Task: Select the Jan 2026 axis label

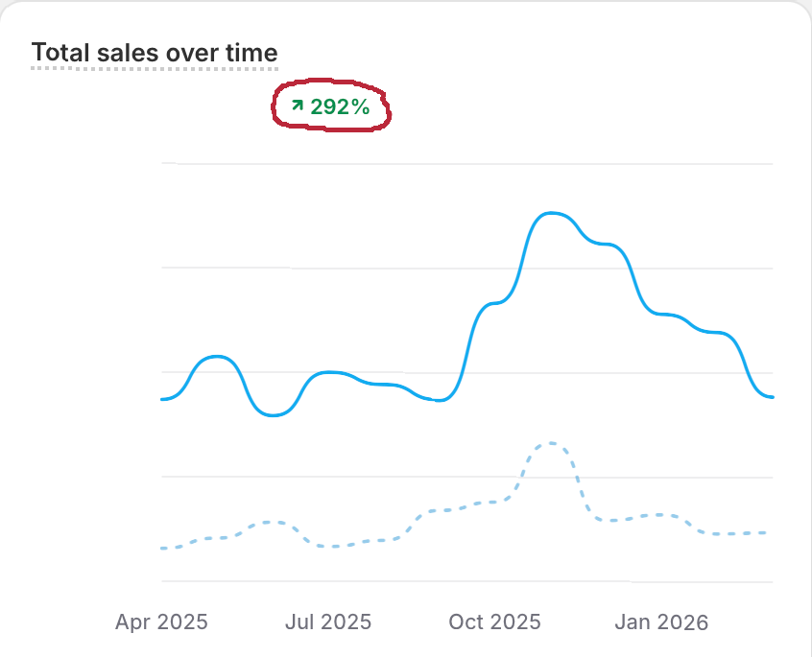Action: click(x=661, y=622)
